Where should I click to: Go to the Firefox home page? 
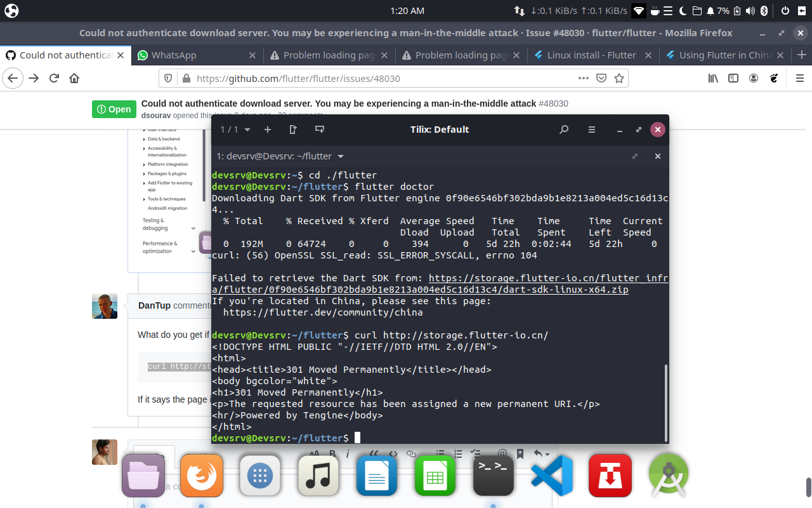click(x=74, y=78)
